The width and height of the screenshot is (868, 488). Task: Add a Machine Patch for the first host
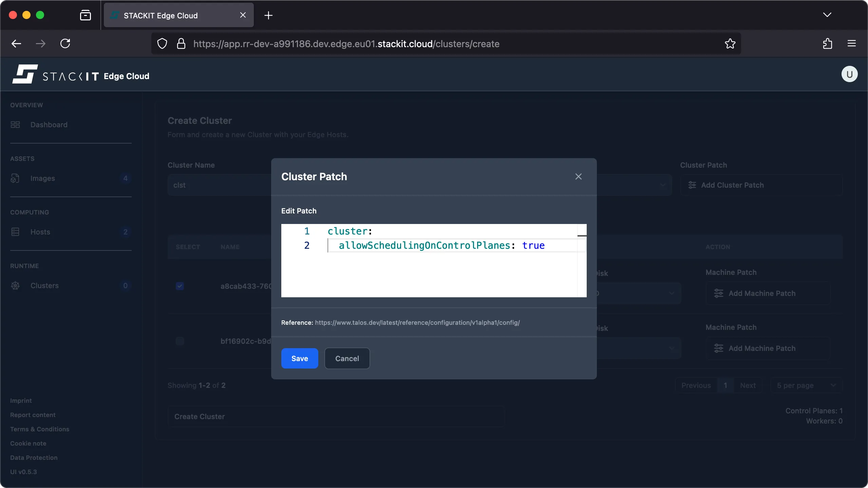[762, 293]
